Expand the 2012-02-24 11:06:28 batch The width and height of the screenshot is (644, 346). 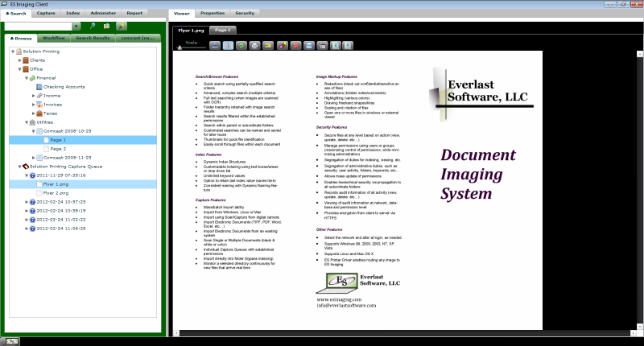pyautogui.click(x=27, y=229)
